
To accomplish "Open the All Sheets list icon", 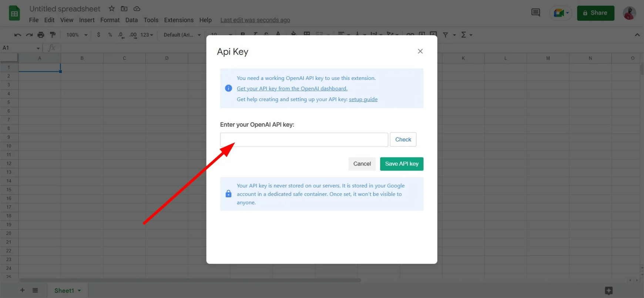I will 35,290.
